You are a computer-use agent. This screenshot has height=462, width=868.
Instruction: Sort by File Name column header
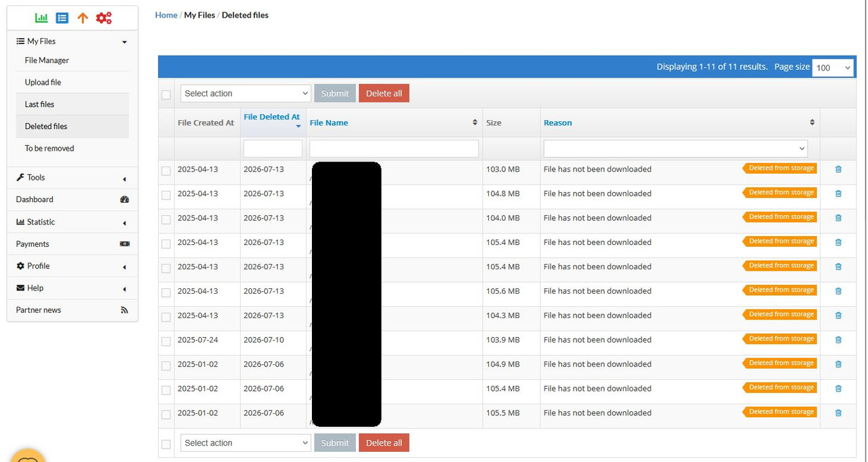(x=329, y=123)
